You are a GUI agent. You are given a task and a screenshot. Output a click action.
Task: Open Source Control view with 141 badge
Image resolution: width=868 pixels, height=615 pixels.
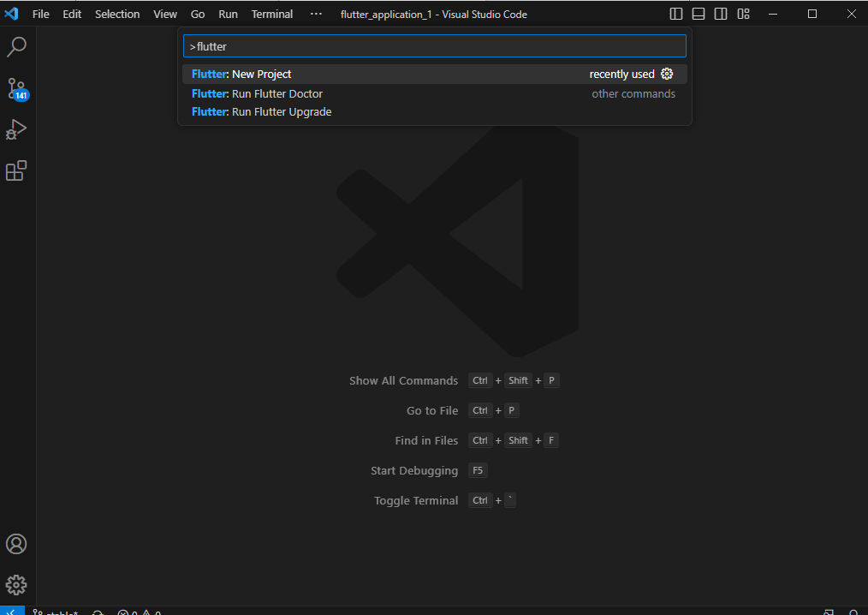click(x=17, y=88)
